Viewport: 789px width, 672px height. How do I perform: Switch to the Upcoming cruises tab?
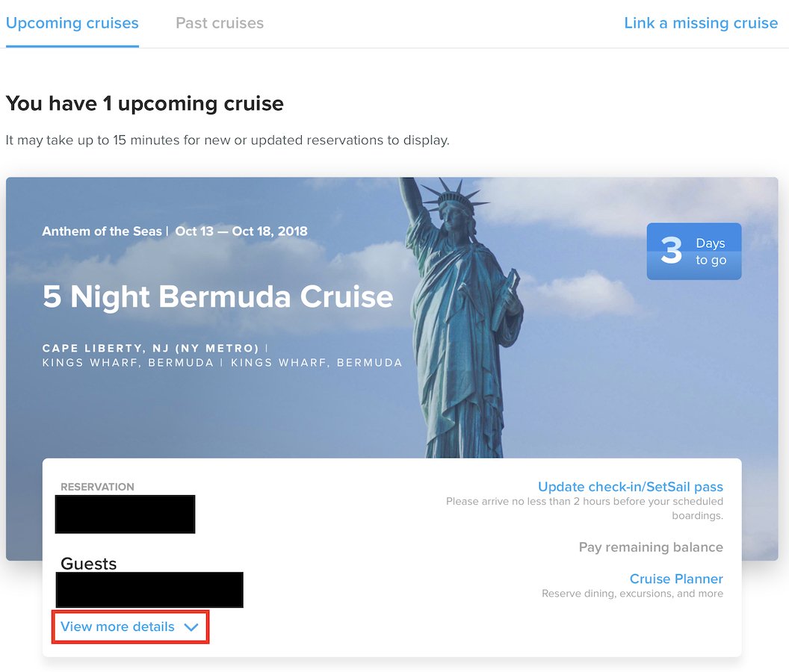pyautogui.click(x=72, y=23)
